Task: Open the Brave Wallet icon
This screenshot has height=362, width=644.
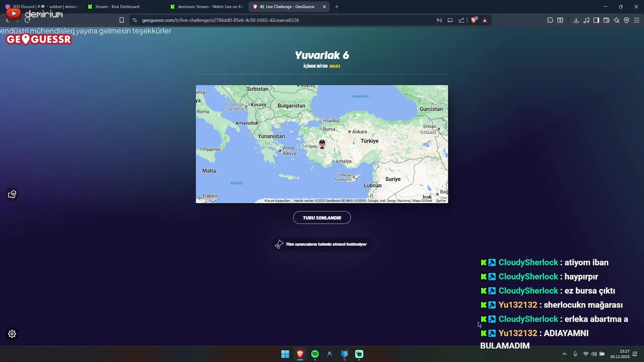Action: tap(606, 20)
